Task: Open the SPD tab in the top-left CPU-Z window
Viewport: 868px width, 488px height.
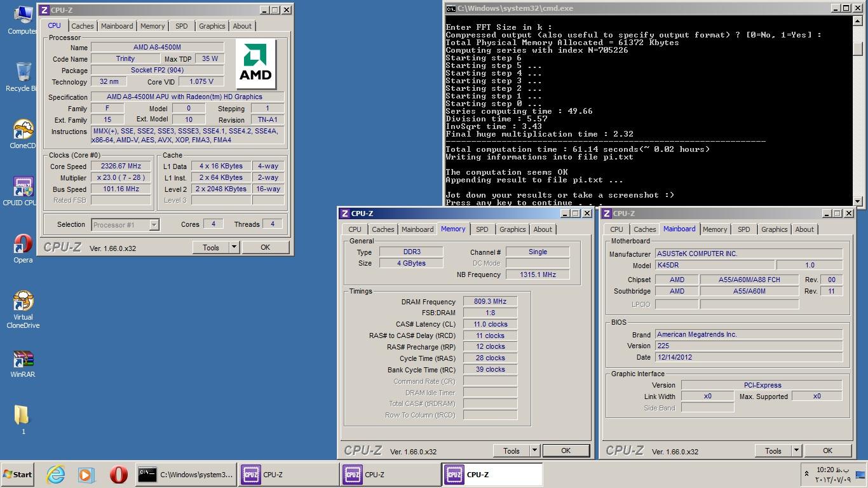Action: [x=182, y=26]
